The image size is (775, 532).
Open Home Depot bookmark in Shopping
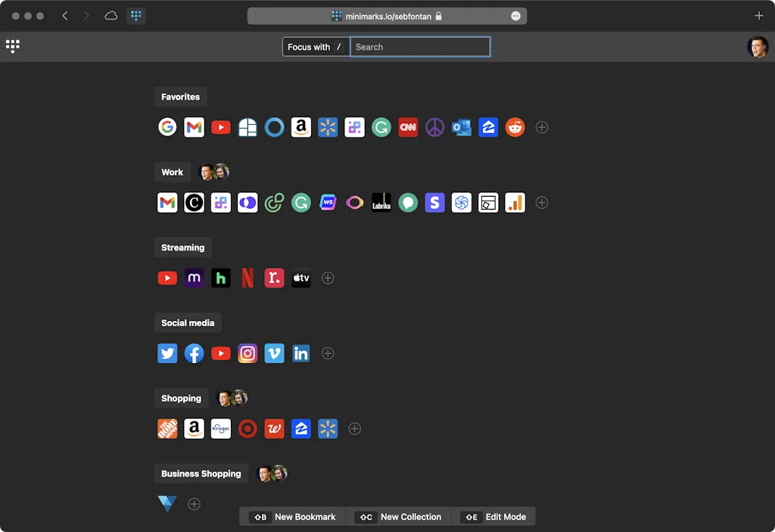(167, 428)
